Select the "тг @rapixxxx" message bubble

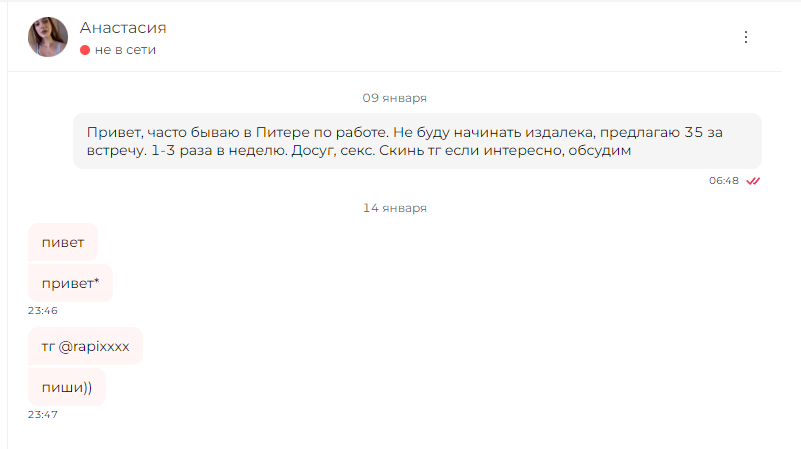(85, 346)
